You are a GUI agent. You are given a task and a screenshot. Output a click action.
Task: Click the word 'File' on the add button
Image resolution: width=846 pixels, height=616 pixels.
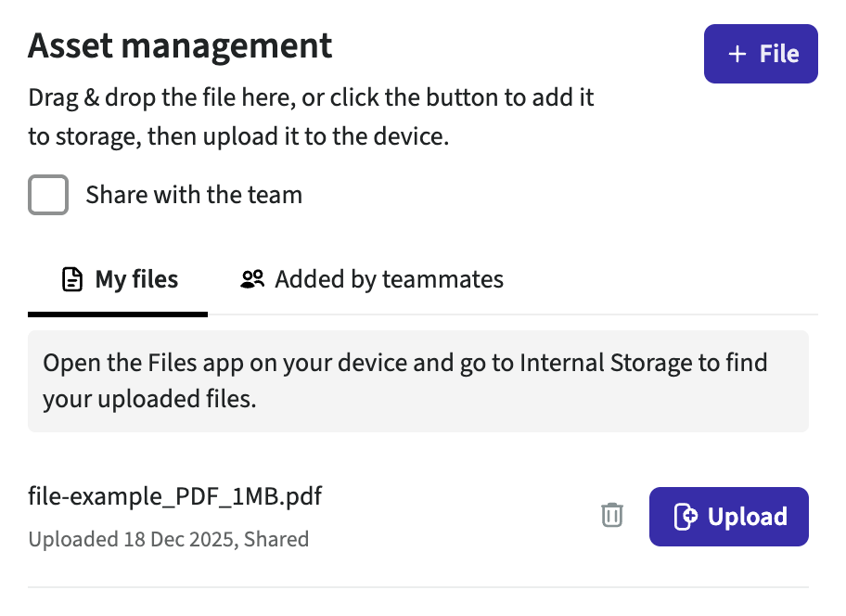click(x=779, y=55)
